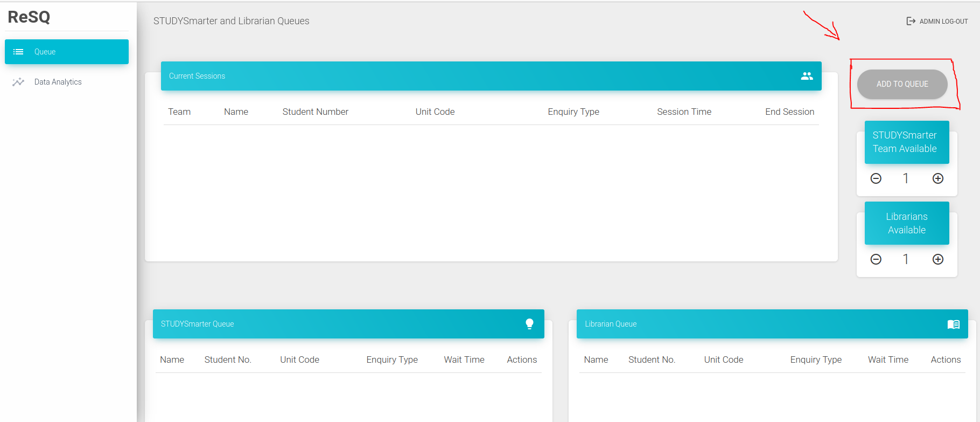
Task: Click the Data Analytics chart icon
Action: coord(18,82)
